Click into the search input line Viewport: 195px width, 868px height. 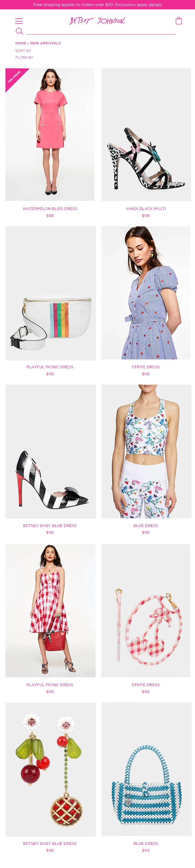pos(101,31)
